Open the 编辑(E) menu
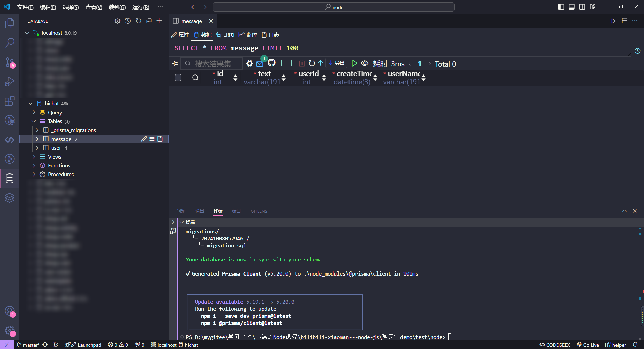 click(x=48, y=7)
